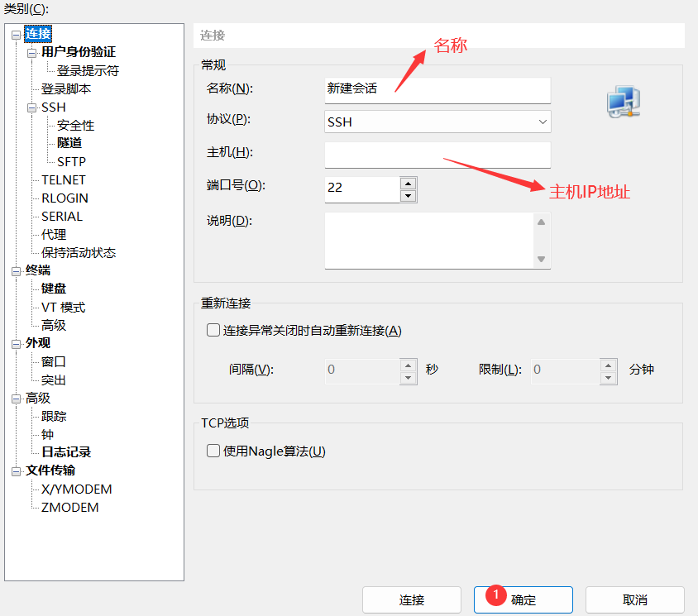Select the 终端 category

tap(38, 270)
